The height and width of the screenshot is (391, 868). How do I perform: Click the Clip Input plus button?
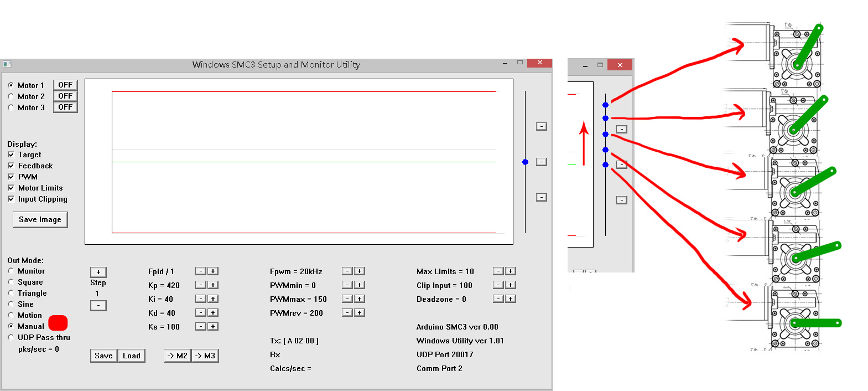click(x=511, y=285)
